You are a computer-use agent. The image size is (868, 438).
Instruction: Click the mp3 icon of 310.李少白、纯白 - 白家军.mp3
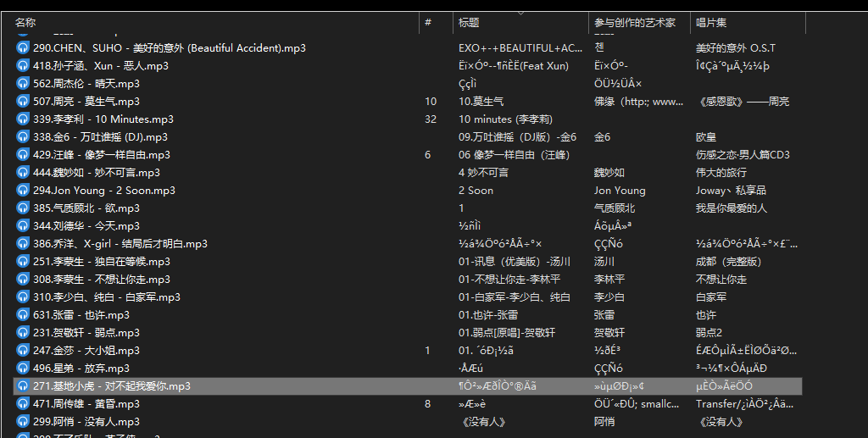[x=23, y=297]
